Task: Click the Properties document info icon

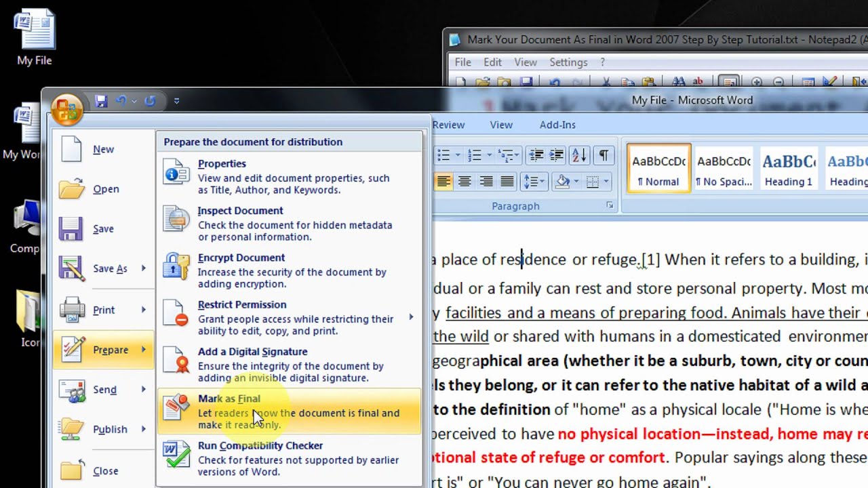Action: pyautogui.click(x=176, y=171)
